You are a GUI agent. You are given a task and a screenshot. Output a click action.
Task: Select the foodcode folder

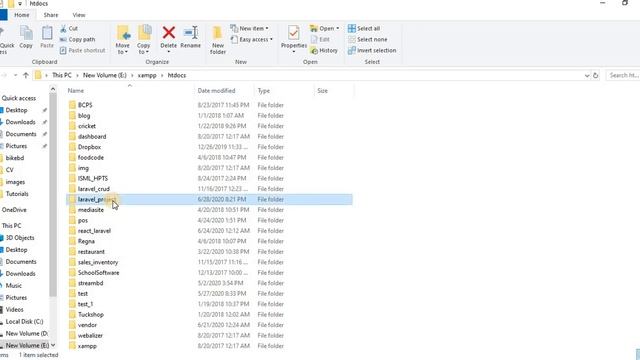click(x=91, y=158)
